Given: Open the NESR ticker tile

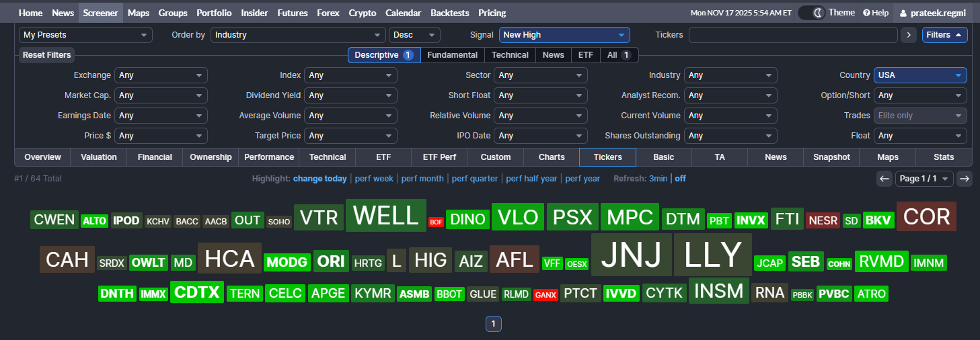Looking at the screenshot, I should pyautogui.click(x=823, y=220).
